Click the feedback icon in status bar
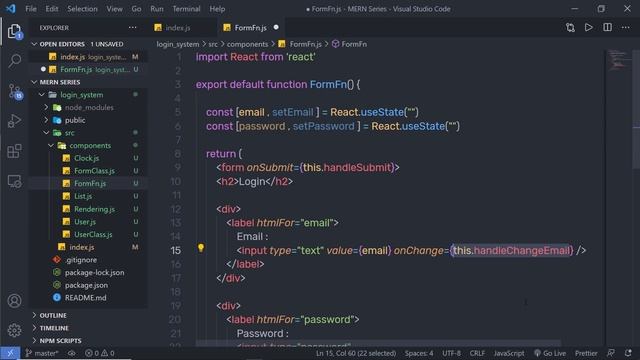The width and height of the screenshot is (640, 360). (611, 353)
